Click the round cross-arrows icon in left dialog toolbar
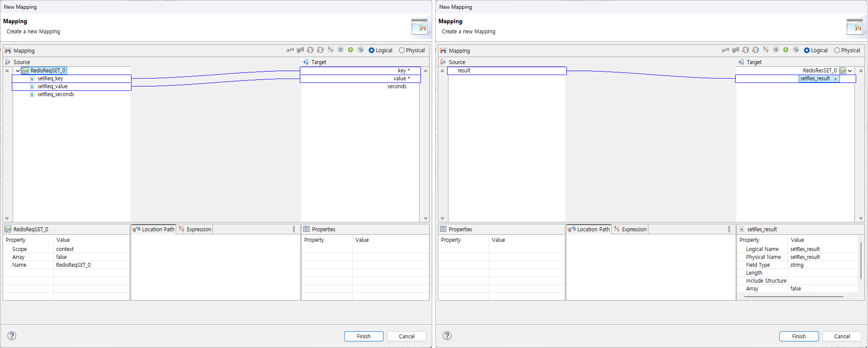This screenshot has height=348, width=868. (x=341, y=50)
